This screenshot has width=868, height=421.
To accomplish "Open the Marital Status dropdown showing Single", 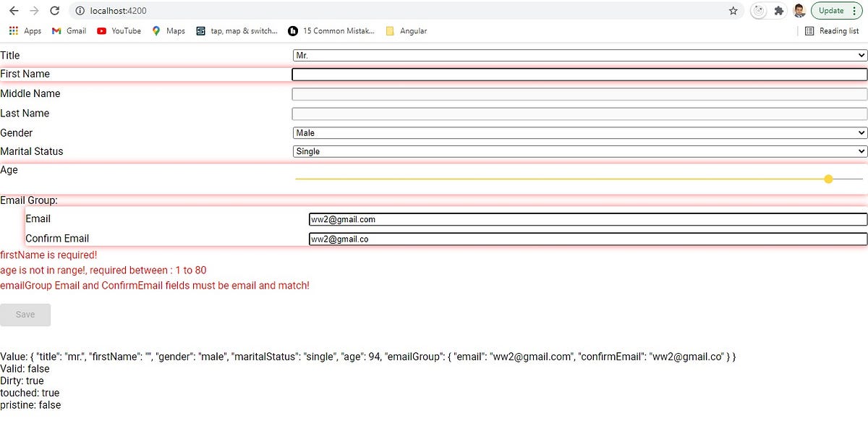I will click(579, 151).
